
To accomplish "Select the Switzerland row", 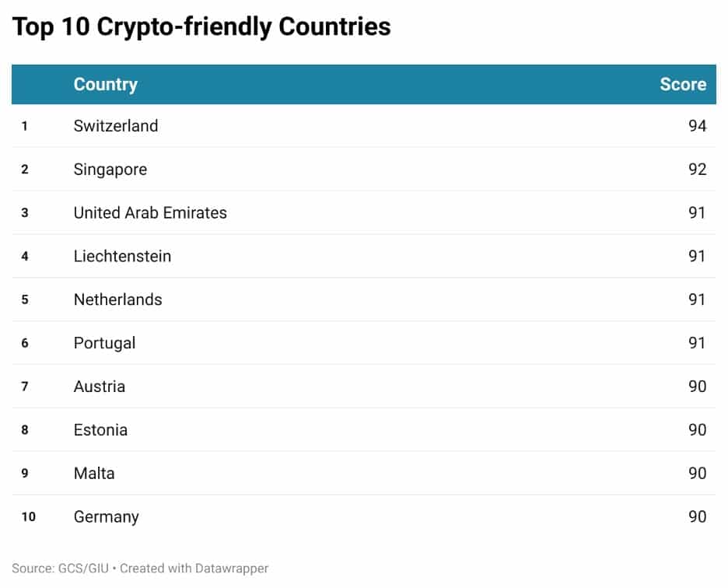I will 363,126.
